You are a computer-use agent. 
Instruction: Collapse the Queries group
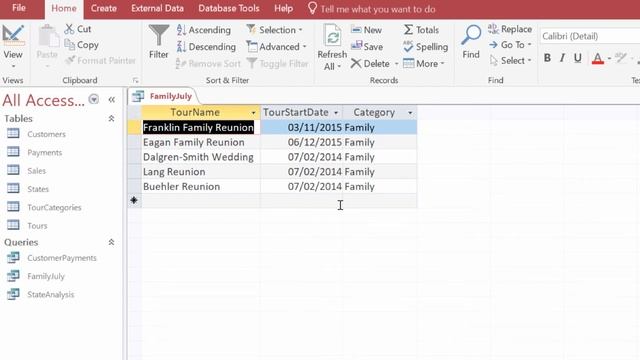[111, 242]
